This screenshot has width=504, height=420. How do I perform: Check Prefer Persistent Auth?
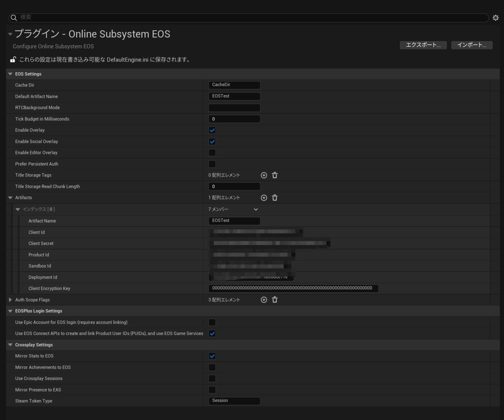(212, 164)
